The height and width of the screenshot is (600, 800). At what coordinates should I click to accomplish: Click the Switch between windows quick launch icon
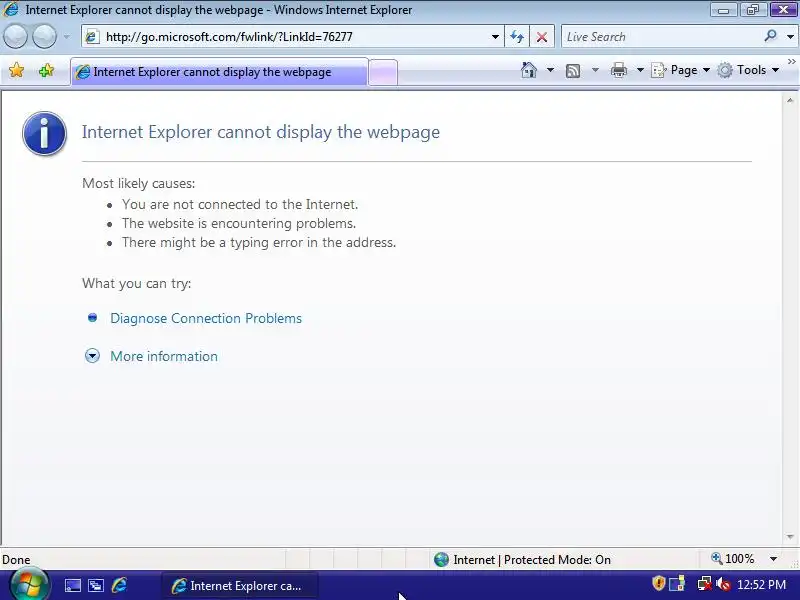tap(96, 585)
